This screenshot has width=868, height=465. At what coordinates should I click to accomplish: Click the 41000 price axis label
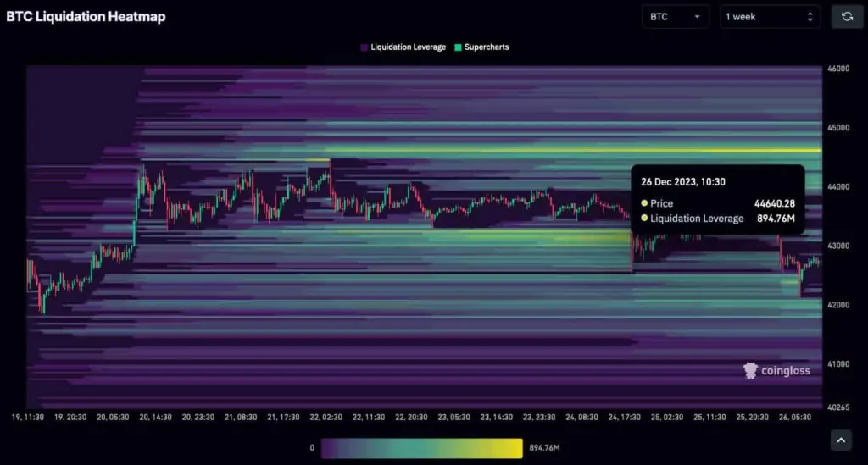coord(838,364)
